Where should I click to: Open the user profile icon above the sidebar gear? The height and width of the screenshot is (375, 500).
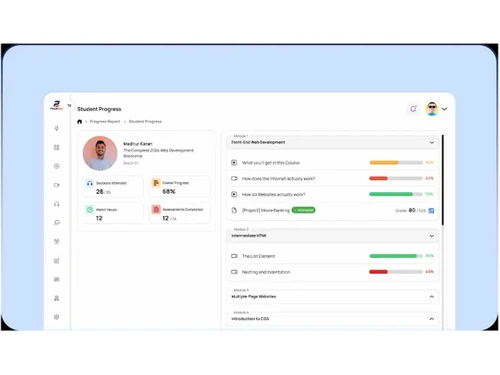(x=57, y=298)
